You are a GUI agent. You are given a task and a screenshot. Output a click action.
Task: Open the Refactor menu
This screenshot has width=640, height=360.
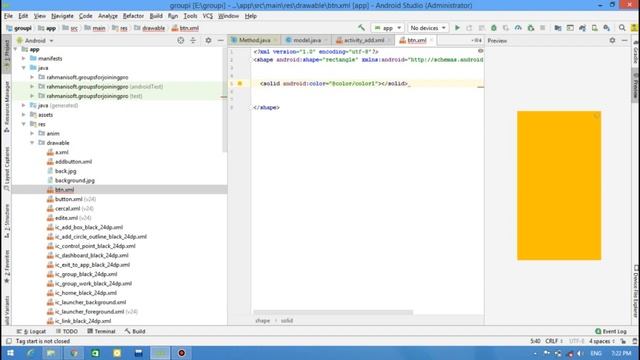(x=133, y=16)
